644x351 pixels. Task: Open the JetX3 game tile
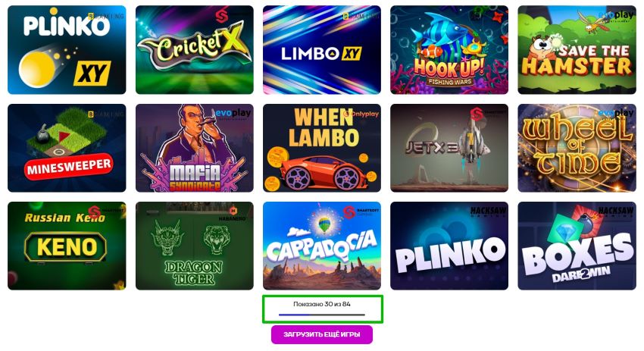click(449, 148)
